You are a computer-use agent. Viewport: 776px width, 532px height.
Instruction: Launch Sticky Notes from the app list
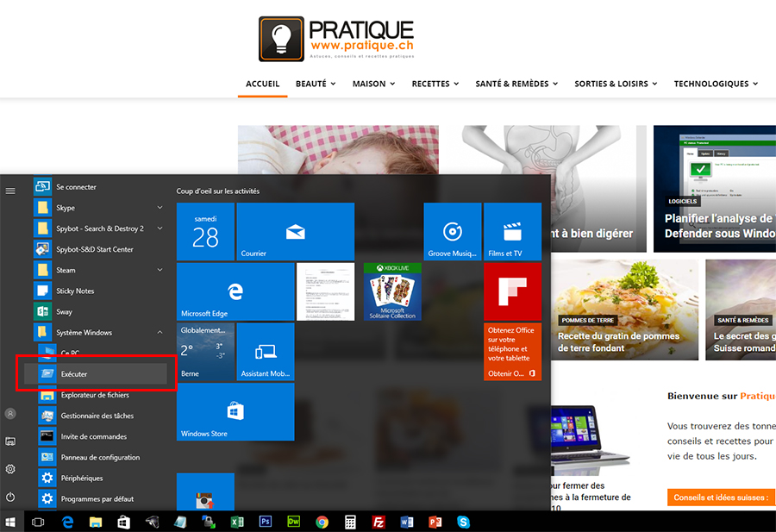[99, 291]
